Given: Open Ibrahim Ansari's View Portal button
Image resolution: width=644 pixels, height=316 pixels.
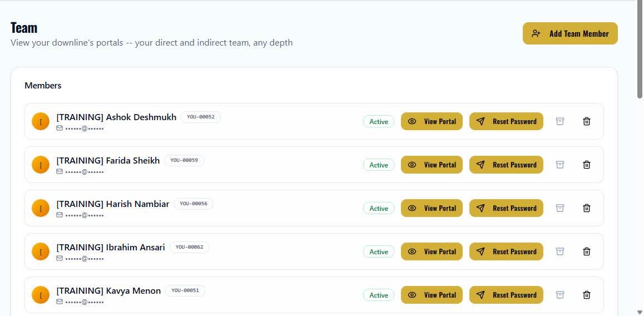Looking at the screenshot, I should 432,251.
